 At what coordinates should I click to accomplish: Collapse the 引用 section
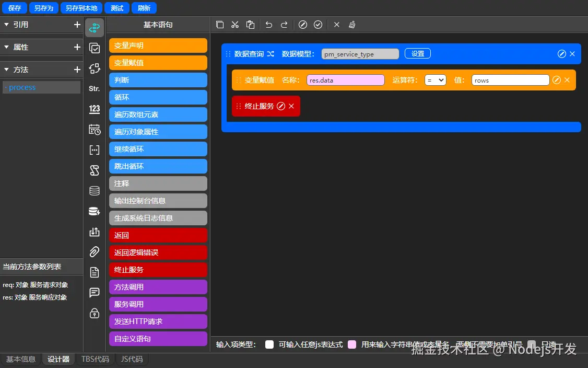click(x=6, y=25)
